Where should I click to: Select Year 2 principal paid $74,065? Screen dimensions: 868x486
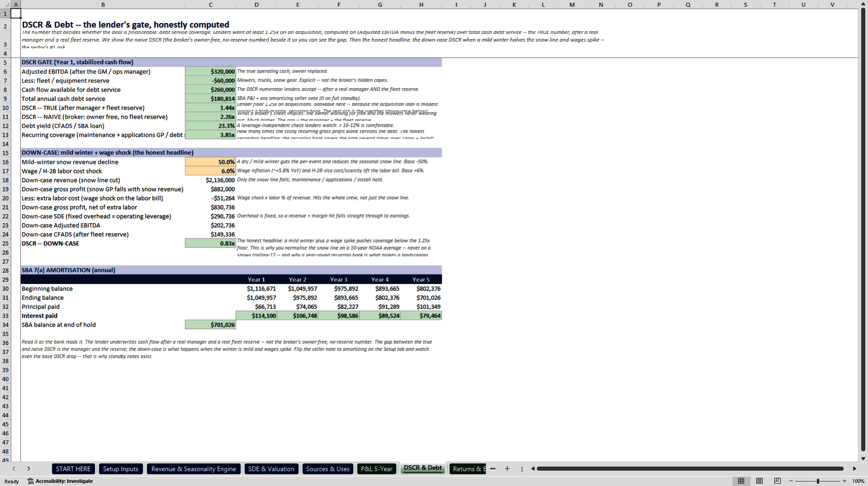point(297,307)
